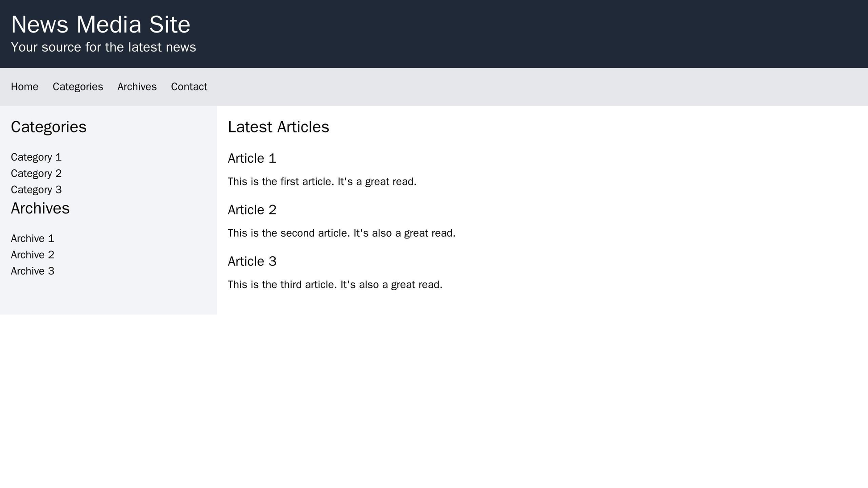Click the tagline 'Your source for the latest news'
The width and height of the screenshot is (868, 488).
pyautogui.click(x=103, y=47)
